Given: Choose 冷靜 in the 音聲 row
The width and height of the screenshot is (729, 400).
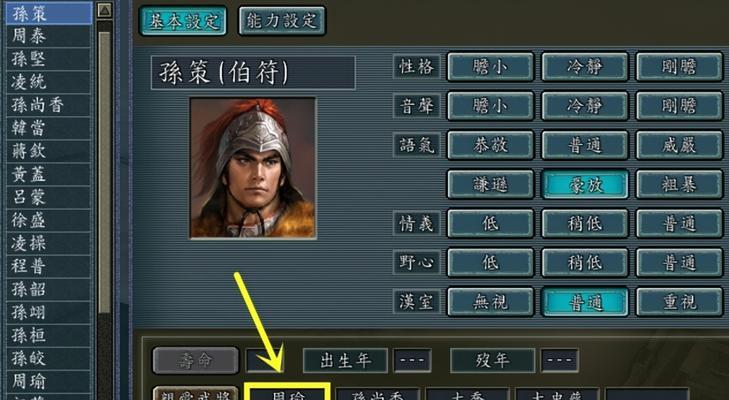Looking at the screenshot, I should pyautogui.click(x=584, y=106).
